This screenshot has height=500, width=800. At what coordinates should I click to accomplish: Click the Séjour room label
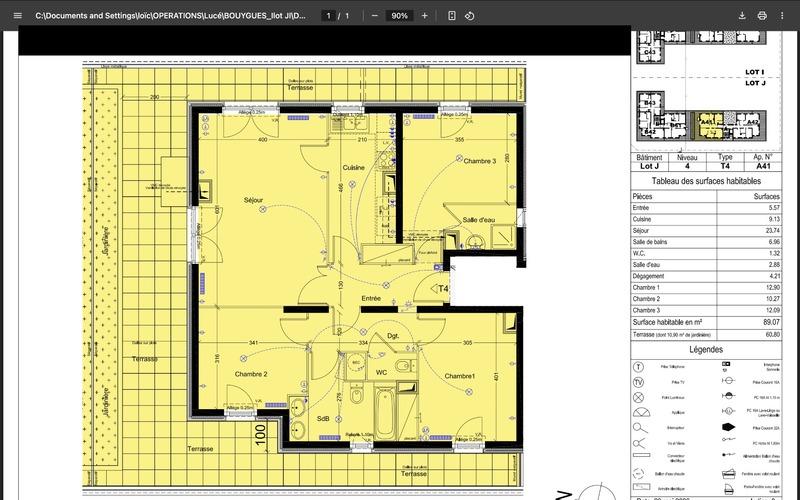click(254, 201)
